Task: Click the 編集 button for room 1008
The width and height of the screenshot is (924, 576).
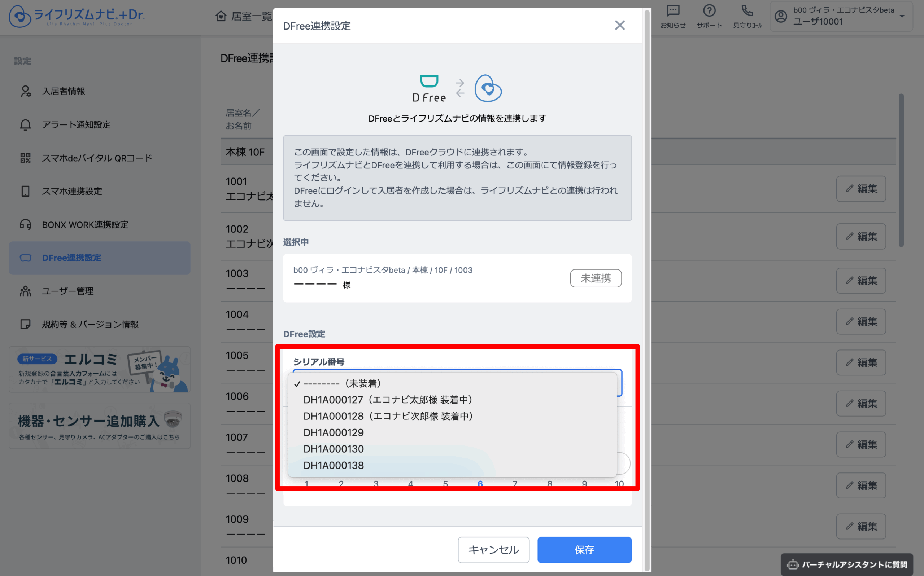Action: (861, 485)
